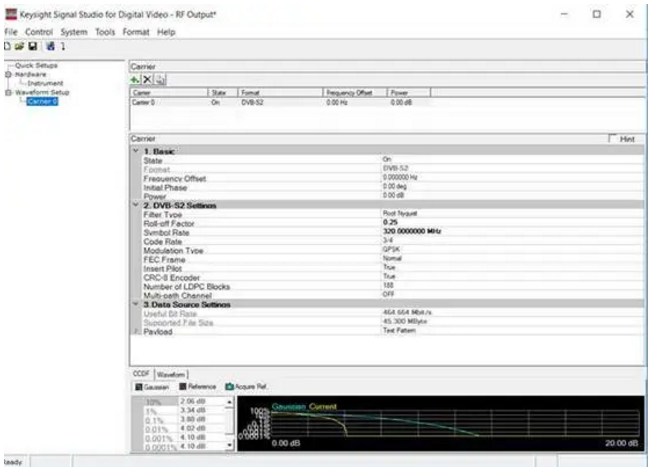
Task: Click the Acquire Ref button label
Action: [251, 387]
